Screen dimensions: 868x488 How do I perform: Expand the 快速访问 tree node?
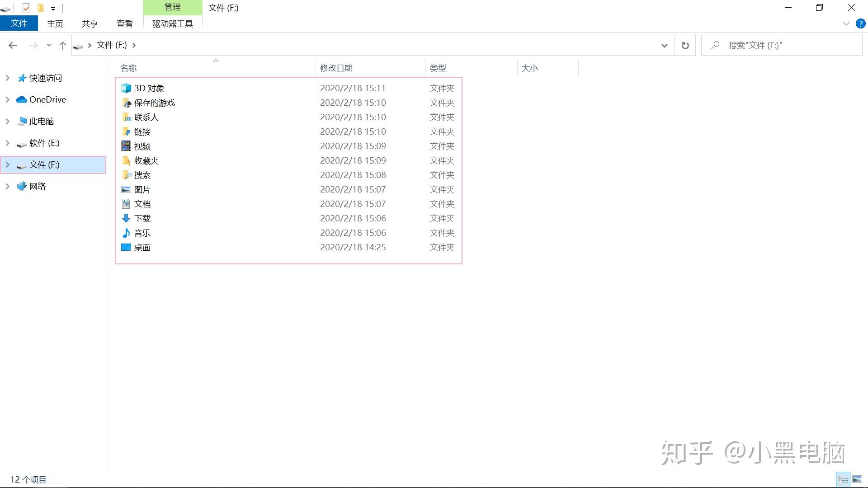pyautogui.click(x=7, y=78)
